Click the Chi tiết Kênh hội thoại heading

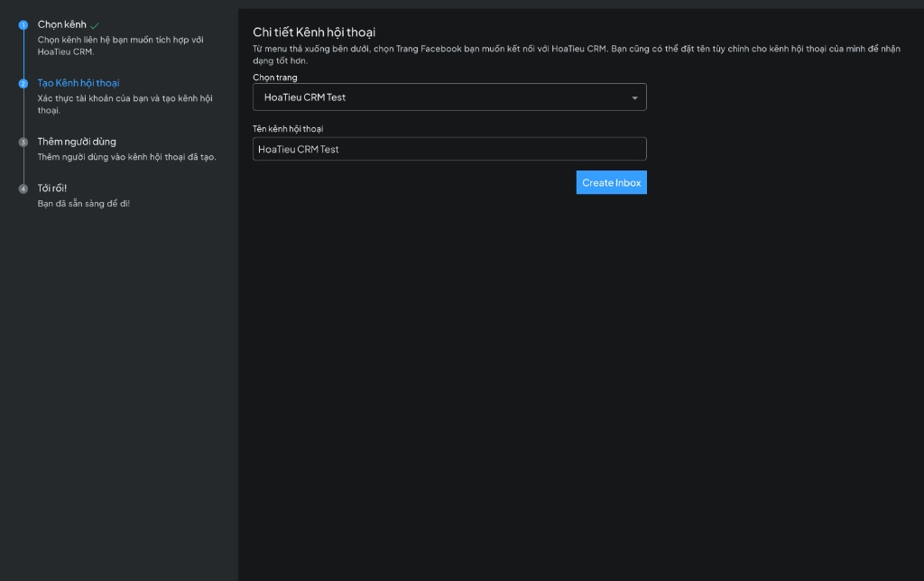coord(314,32)
